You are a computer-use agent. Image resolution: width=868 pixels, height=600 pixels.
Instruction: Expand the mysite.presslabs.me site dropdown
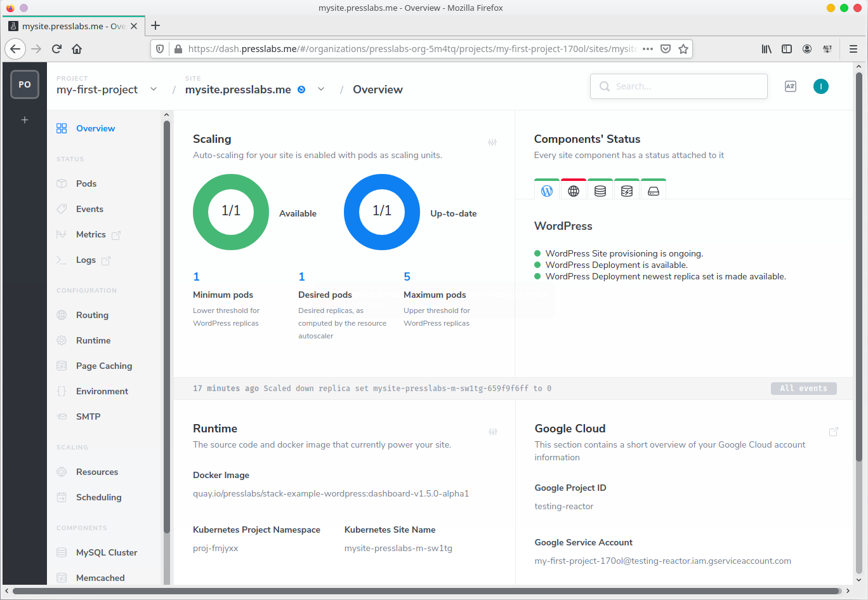321,90
